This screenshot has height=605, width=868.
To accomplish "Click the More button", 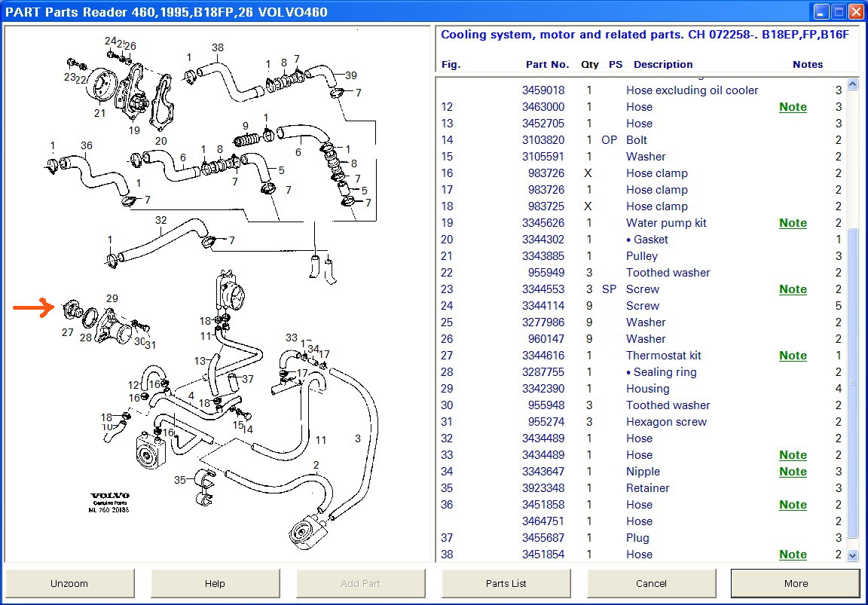I will [x=796, y=583].
